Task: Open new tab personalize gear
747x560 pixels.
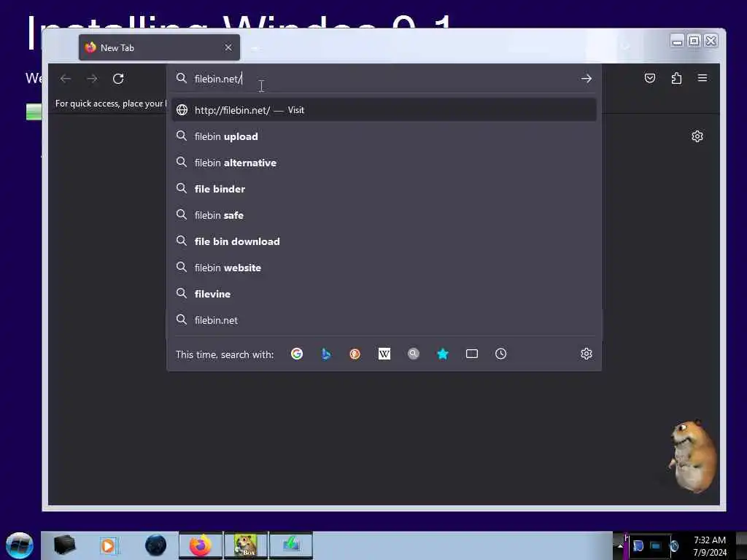Action: [697, 136]
